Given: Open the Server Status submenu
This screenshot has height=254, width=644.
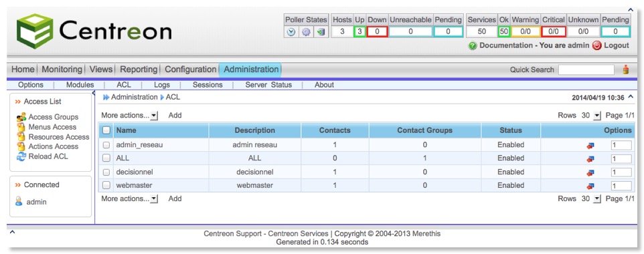Looking at the screenshot, I should [x=268, y=85].
